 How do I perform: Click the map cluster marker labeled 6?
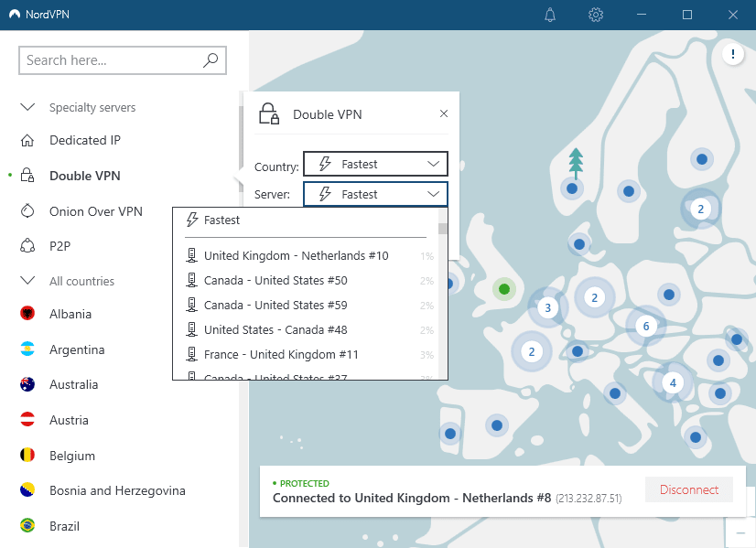(646, 327)
